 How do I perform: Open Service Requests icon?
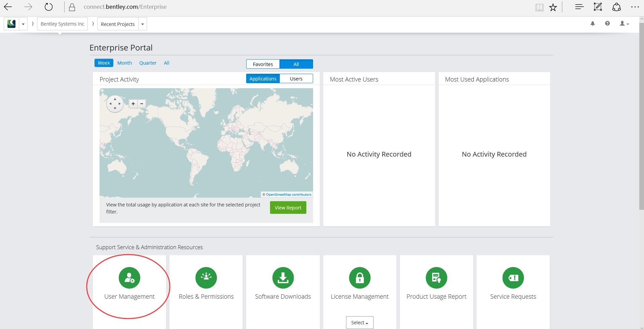coord(513,278)
